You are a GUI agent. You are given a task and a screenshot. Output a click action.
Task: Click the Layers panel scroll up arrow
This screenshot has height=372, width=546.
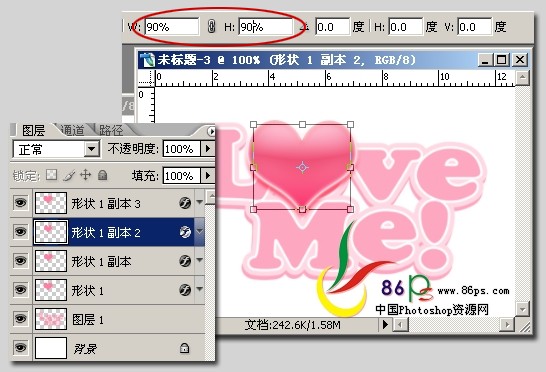coord(210,197)
